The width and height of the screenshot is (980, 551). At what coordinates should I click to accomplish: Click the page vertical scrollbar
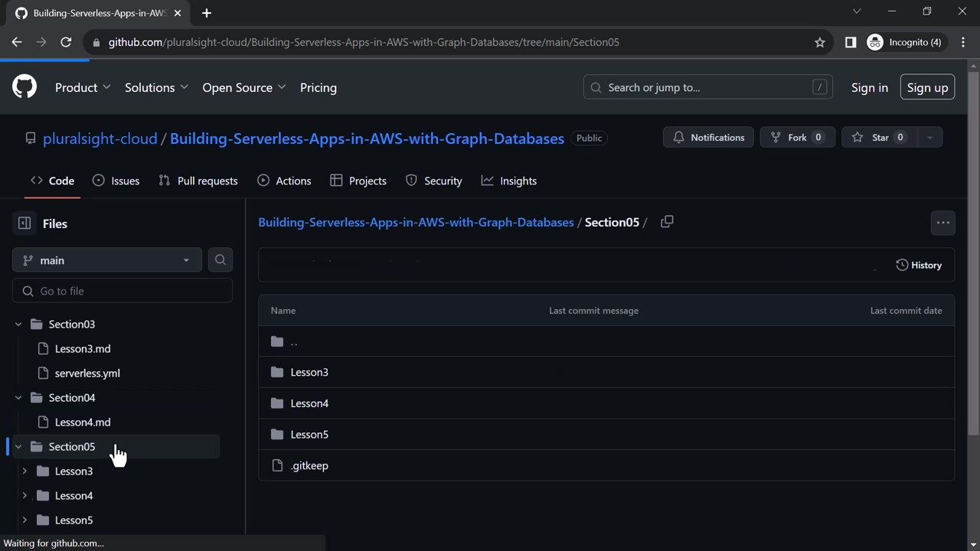pyautogui.click(x=973, y=253)
